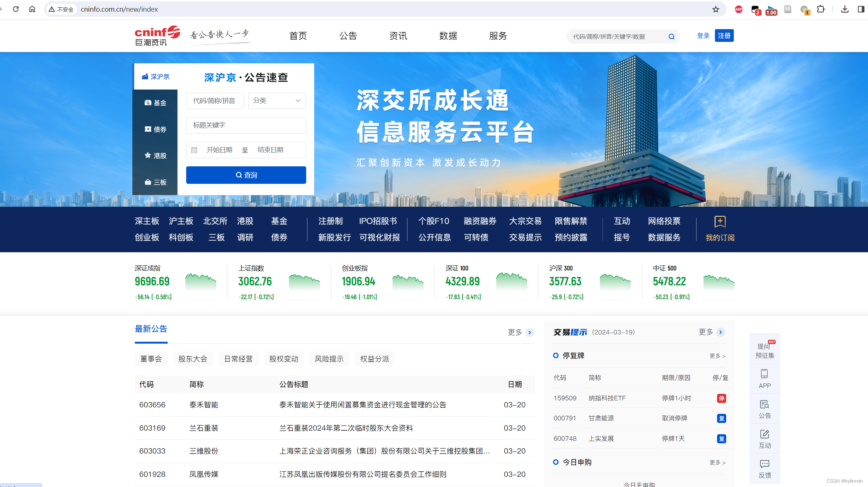Click the search magnifier icon in header

pos(671,36)
